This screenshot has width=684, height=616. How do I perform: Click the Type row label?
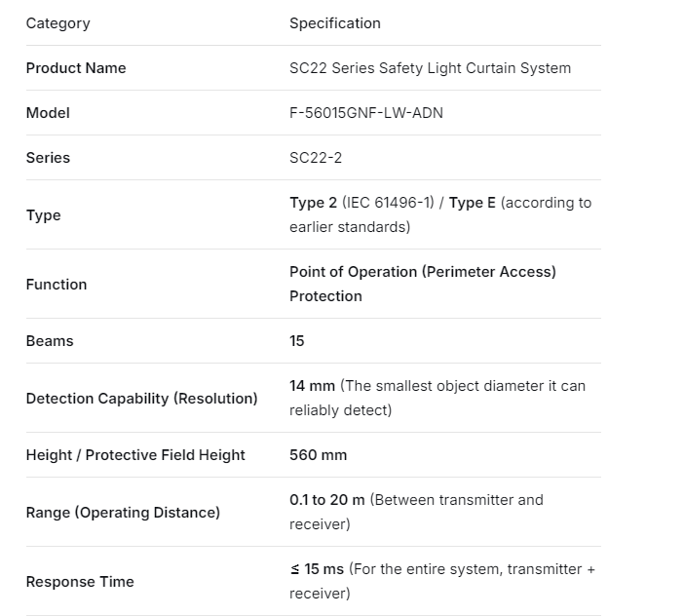43,215
